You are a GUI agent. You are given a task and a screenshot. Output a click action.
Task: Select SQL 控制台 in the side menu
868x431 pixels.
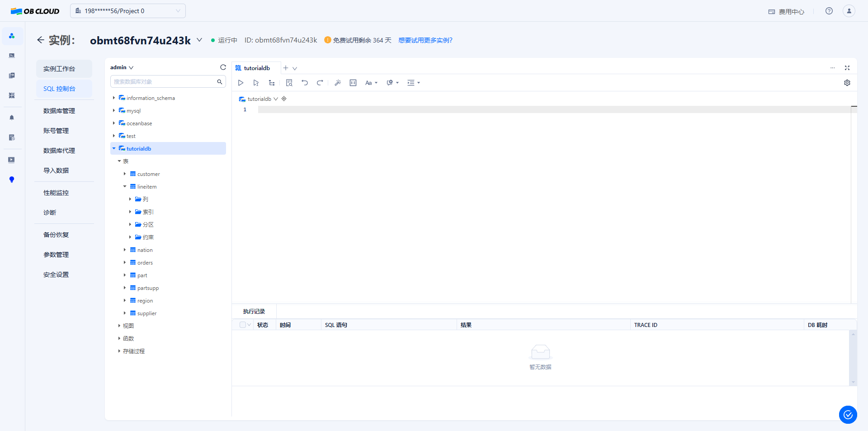(x=64, y=89)
